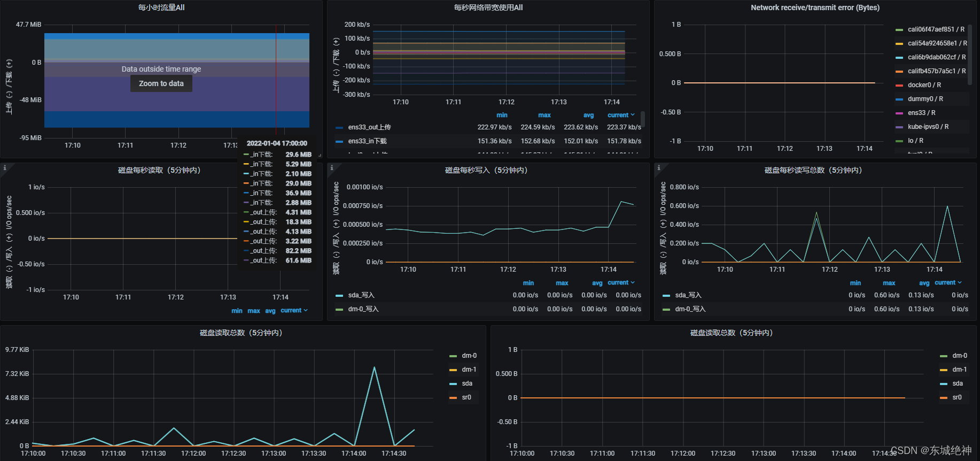Sort by current in 磁盘每秒写入 legend

click(x=621, y=282)
